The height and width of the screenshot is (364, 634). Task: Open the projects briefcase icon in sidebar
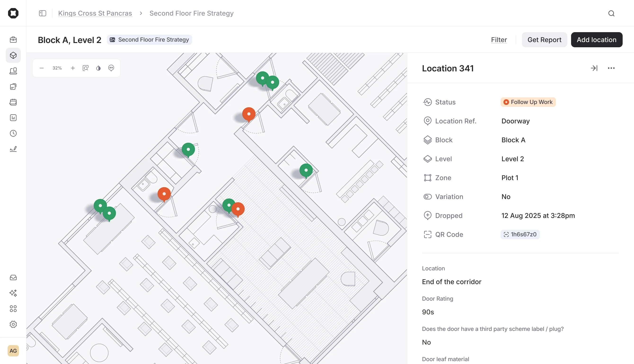(13, 39)
